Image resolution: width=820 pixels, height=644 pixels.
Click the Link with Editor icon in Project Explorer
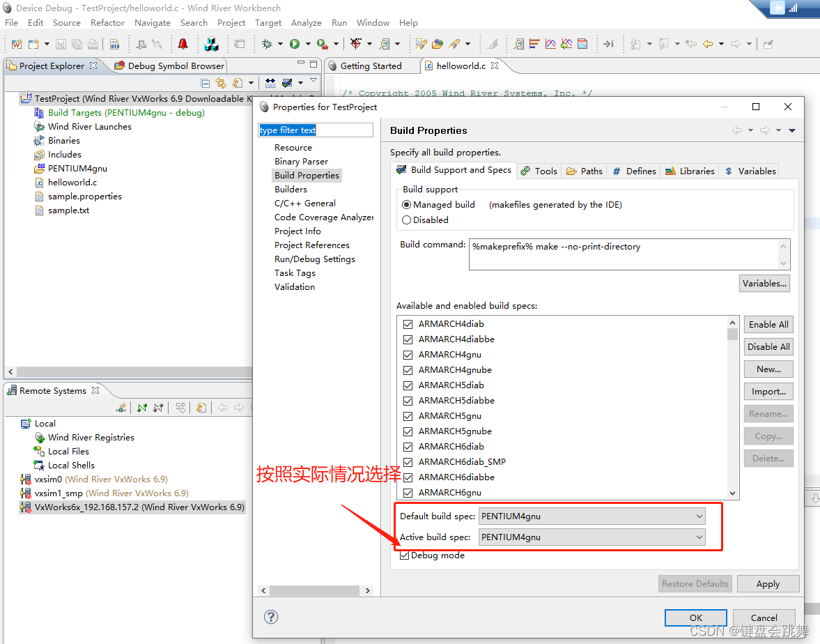tap(221, 82)
